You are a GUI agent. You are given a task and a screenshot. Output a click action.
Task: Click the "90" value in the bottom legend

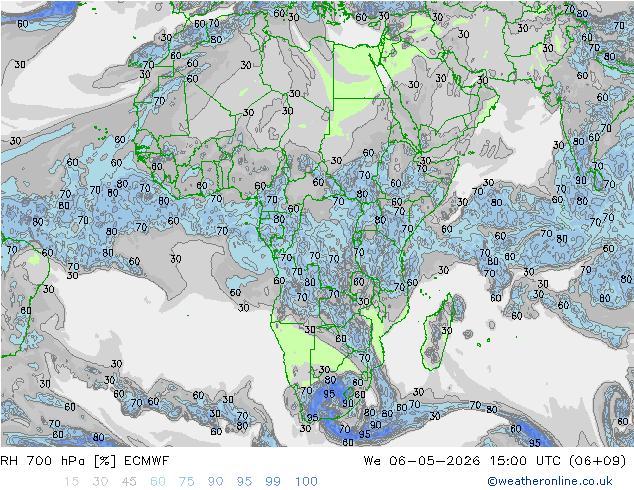coord(215,482)
